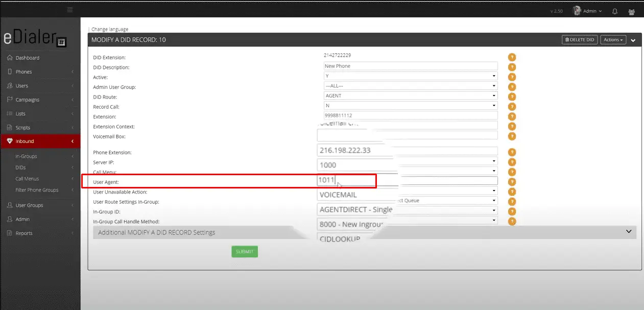The image size is (644, 310).
Task: Click the Phones icon in sidebar
Action: (x=10, y=71)
